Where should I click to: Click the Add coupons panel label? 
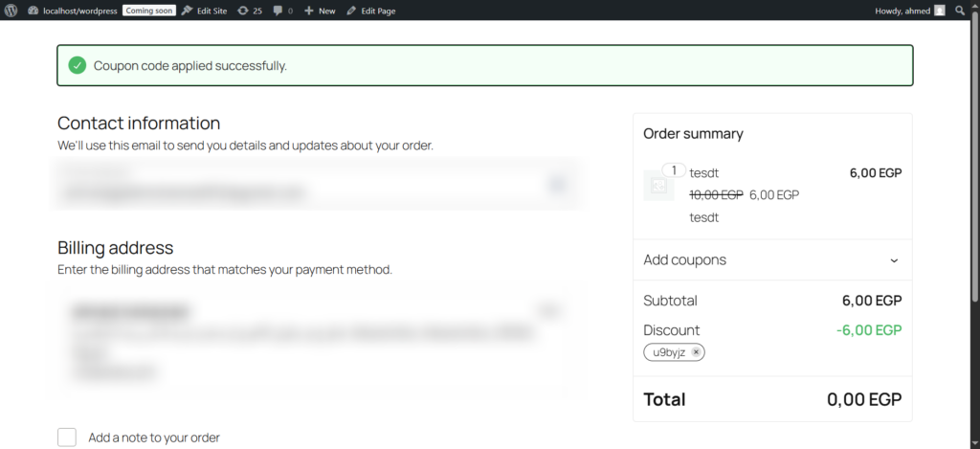(684, 260)
